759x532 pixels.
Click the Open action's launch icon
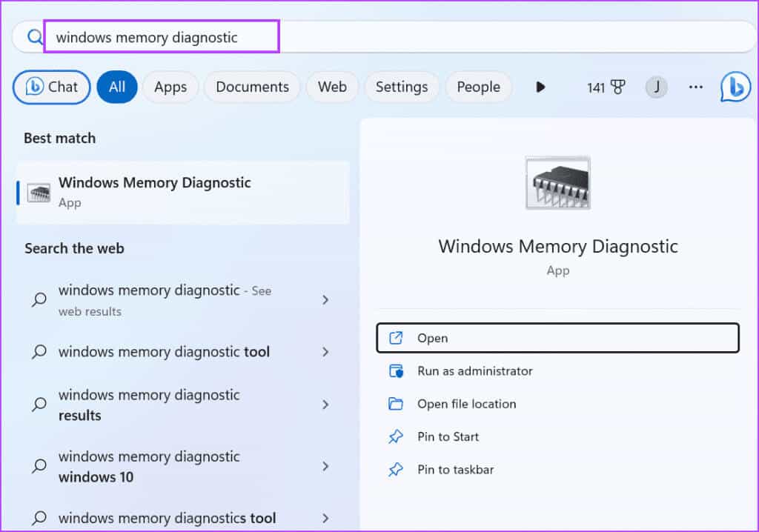(x=396, y=338)
